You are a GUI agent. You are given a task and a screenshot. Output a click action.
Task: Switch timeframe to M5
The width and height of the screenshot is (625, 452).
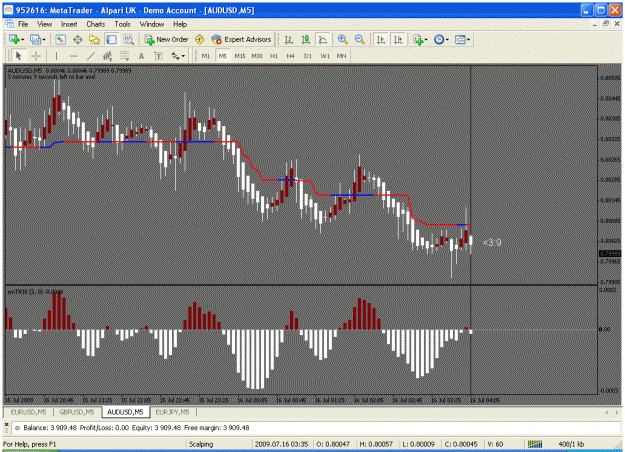223,56
